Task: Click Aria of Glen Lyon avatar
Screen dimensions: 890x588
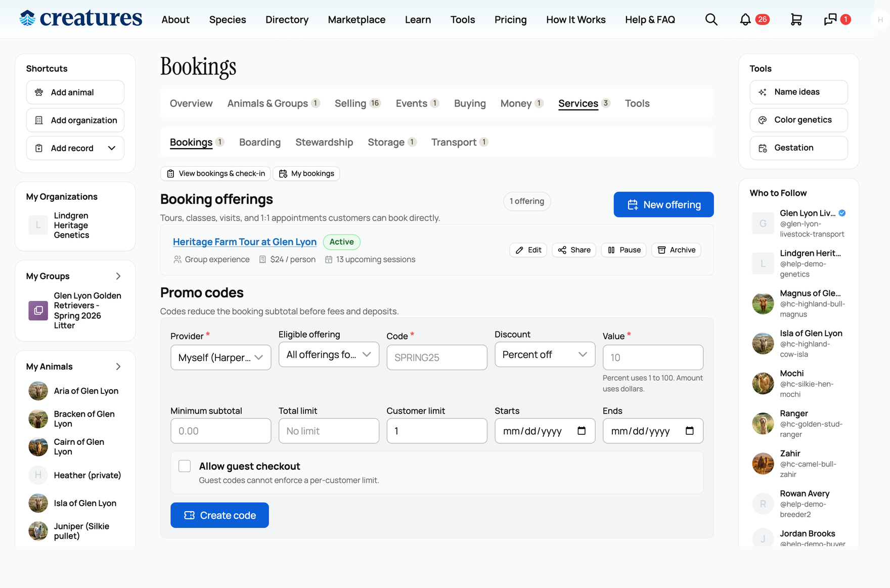Action: pos(38,391)
